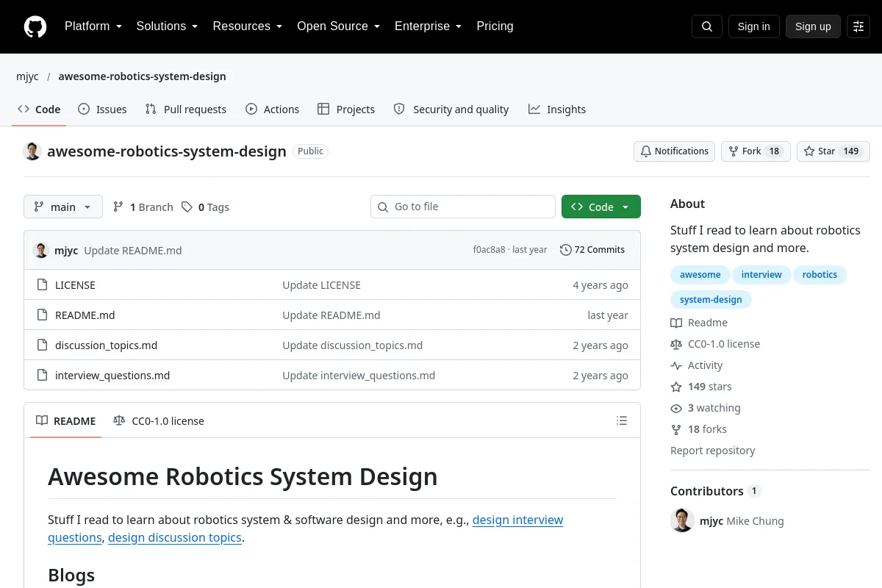Select the interview topic tag
The width and height of the screenshot is (882, 588).
point(761,275)
